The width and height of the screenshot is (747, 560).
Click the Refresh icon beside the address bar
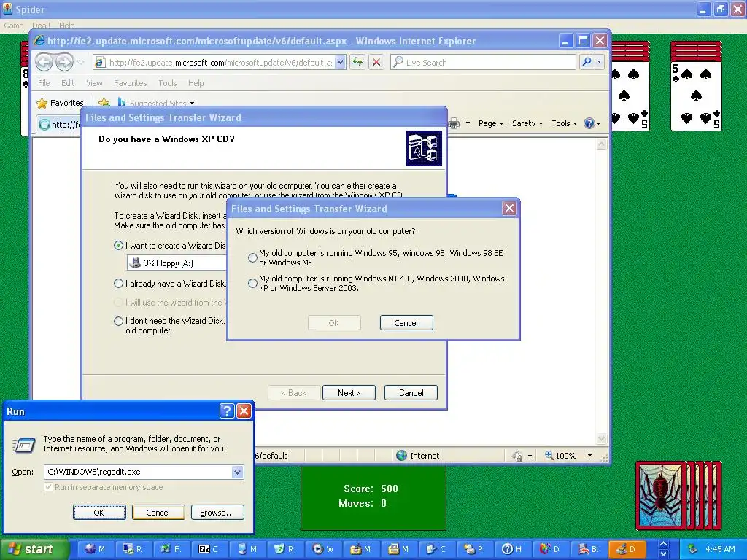click(357, 62)
